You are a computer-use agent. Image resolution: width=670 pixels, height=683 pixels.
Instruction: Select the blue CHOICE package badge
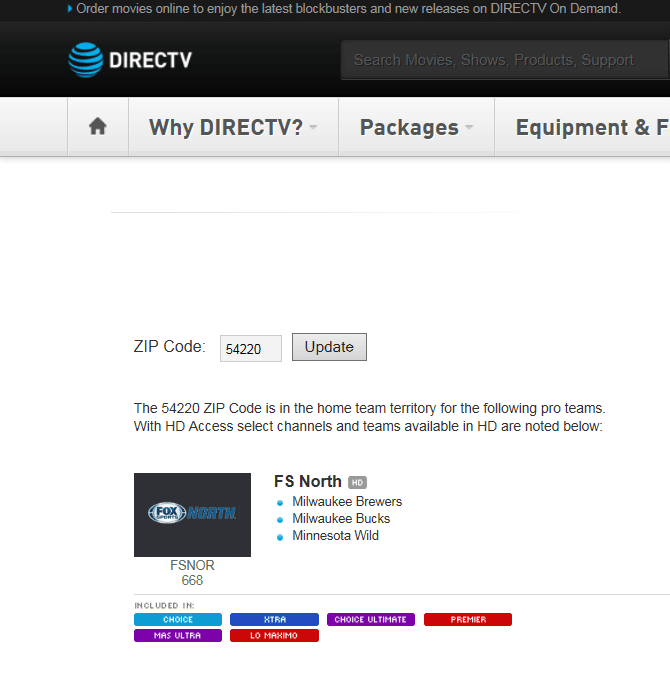click(x=178, y=620)
